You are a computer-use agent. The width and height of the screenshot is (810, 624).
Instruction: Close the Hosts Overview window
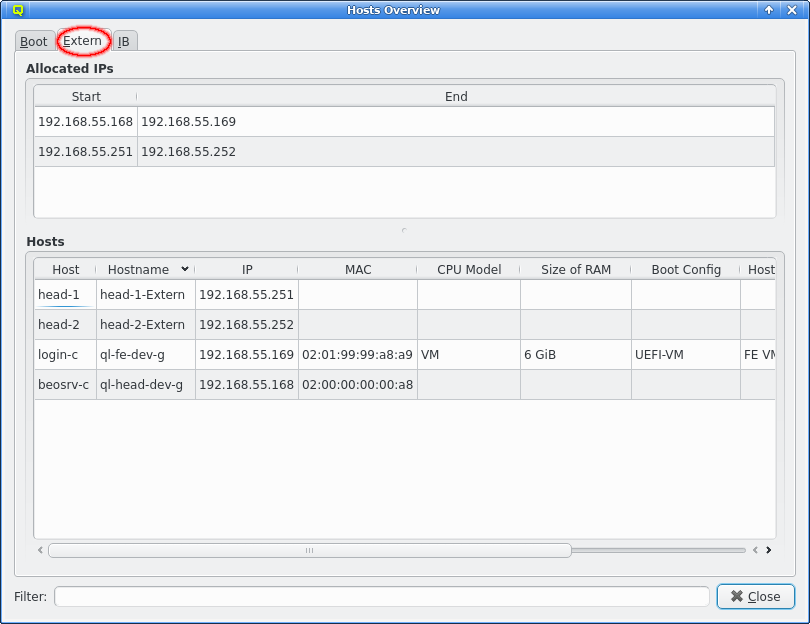(x=792, y=10)
